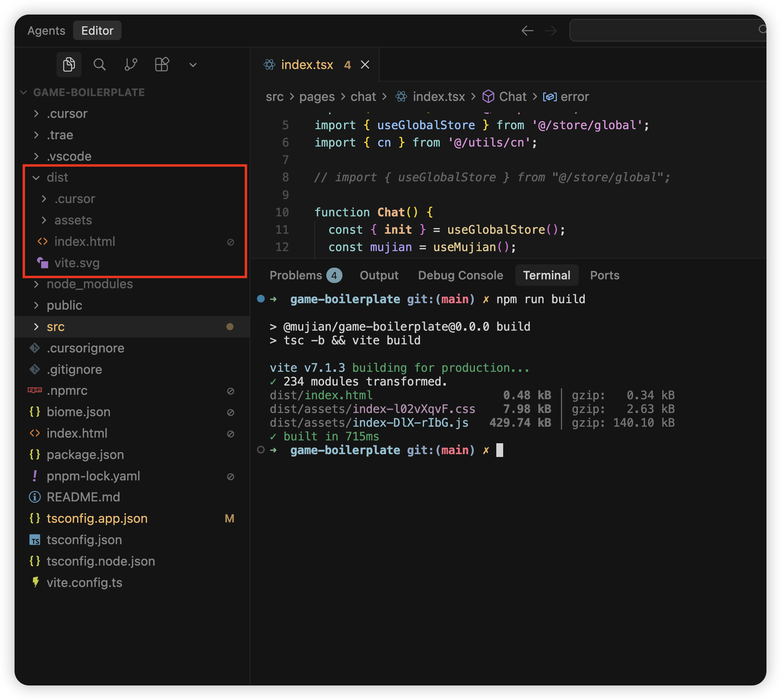Viewport: 781px width, 700px height.
Task: Switch to the Problems panel tab
Action: pos(296,275)
